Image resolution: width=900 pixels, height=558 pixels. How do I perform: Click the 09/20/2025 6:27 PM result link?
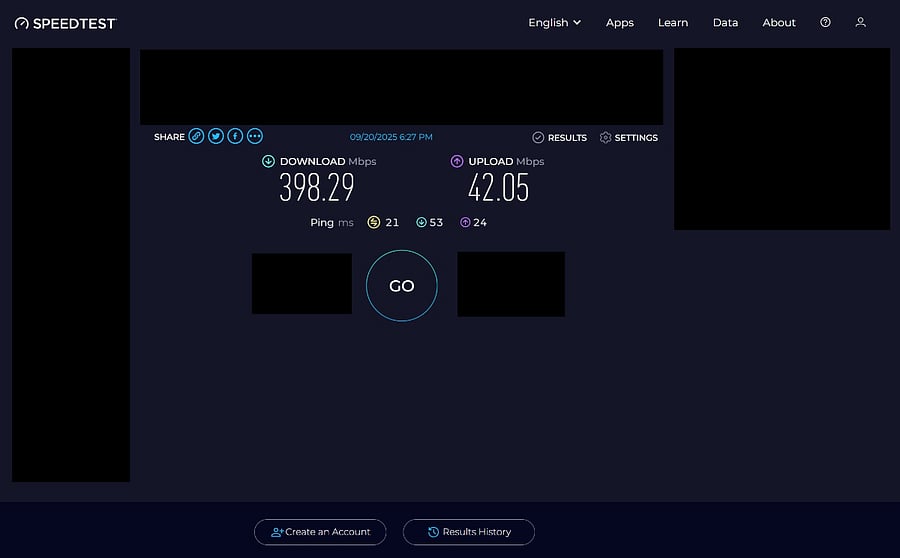(x=391, y=137)
